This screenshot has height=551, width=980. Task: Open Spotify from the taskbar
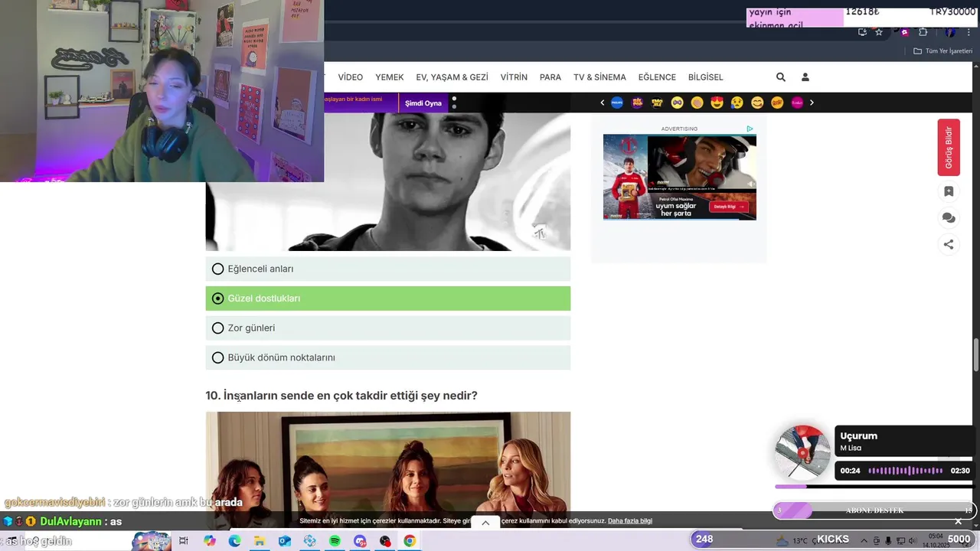pyautogui.click(x=335, y=541)
